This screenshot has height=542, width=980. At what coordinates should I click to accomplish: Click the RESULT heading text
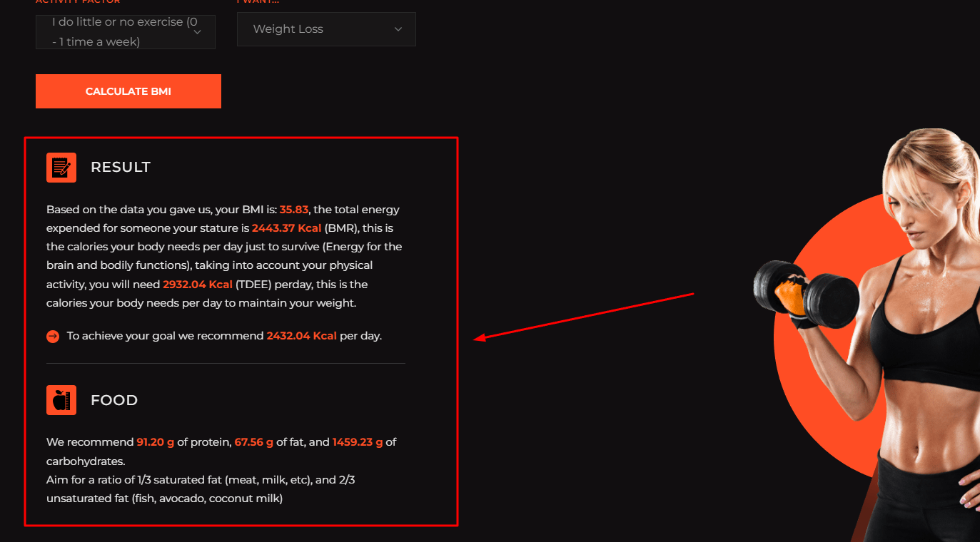(121, 167)
